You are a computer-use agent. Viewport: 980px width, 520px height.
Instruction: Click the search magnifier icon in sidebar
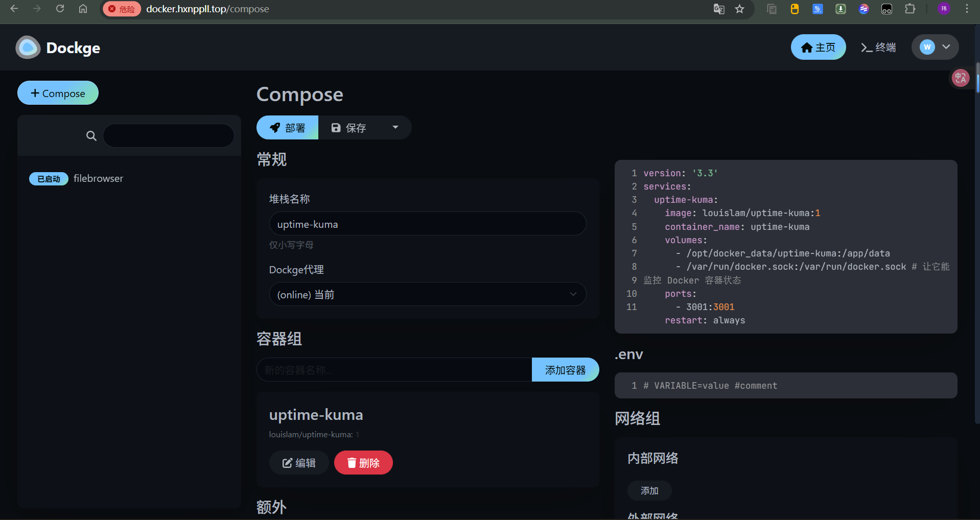91,136
